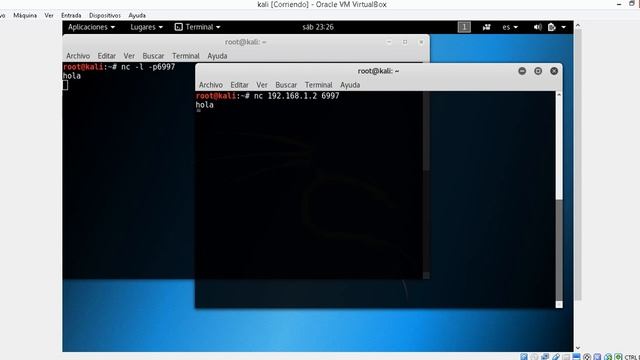Click the power/battery icon in Kali top bar
This screenshot has height=360, width=640.
[552, 27]
